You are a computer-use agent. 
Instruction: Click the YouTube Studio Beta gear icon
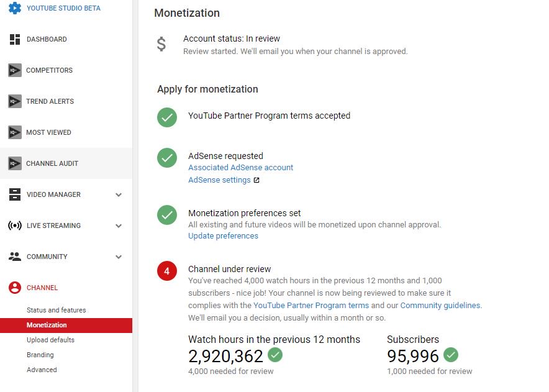tap(15, 7)
